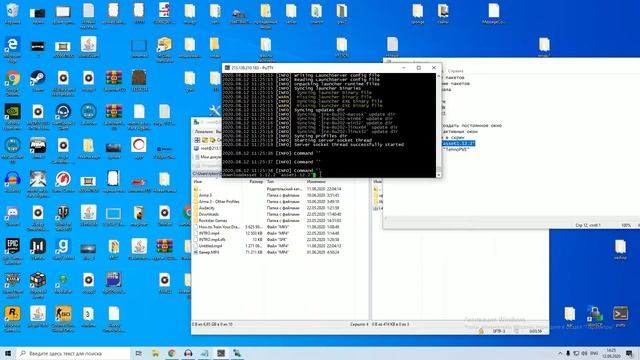Open the WinSCP Локальные menu
Screen dimensions: 640x360
click(x=204, y=131)
